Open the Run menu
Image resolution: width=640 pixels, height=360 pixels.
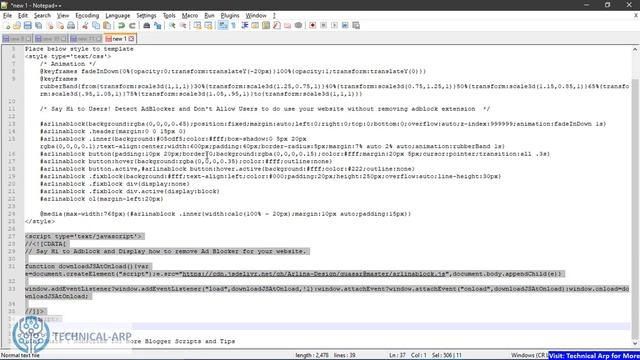pyautogui.click(x=209, y=16)
